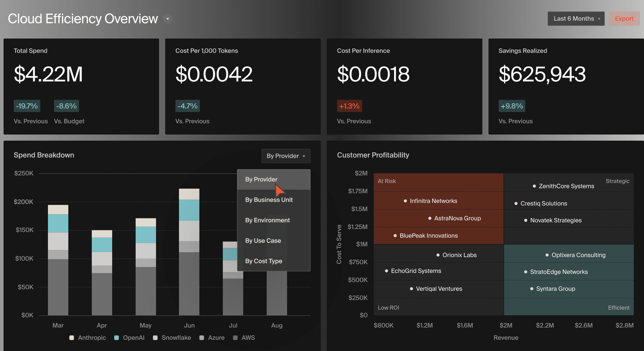644x351 pixels.
Task: Select the Optixera Consulting point in Efficient quadrant
Action: pyautogui.click(x=547, y=255)
